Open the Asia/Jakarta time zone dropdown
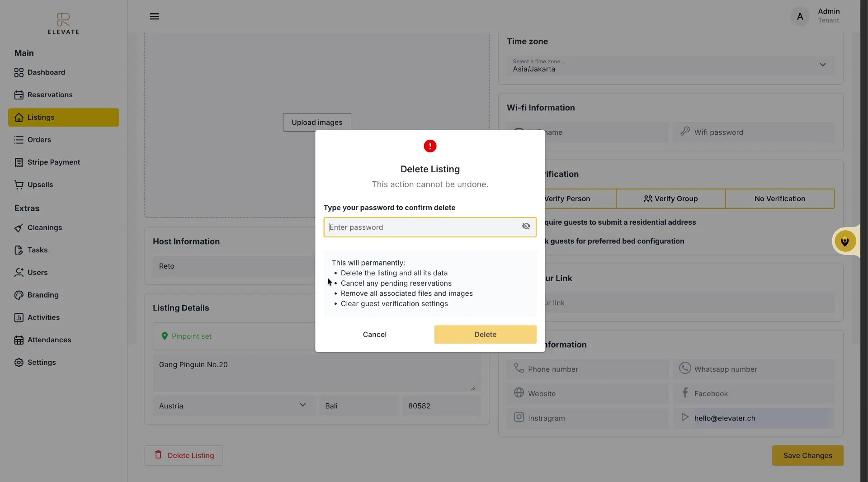Viewport: 868px width, 482px height. (822, 65)
